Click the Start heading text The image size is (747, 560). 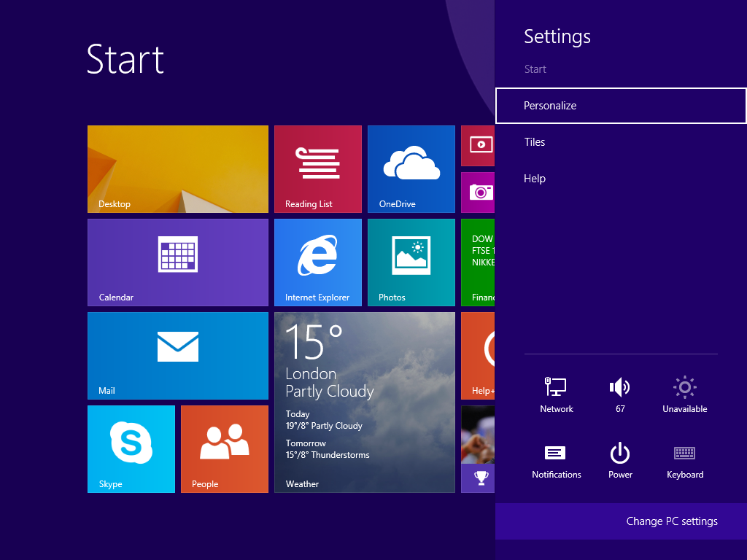(125, 59)
